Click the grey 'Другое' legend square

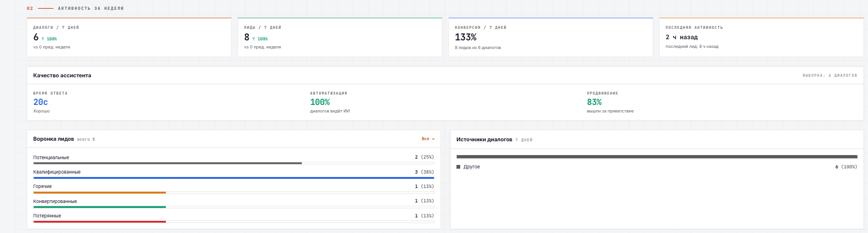(x=458, y=167)
